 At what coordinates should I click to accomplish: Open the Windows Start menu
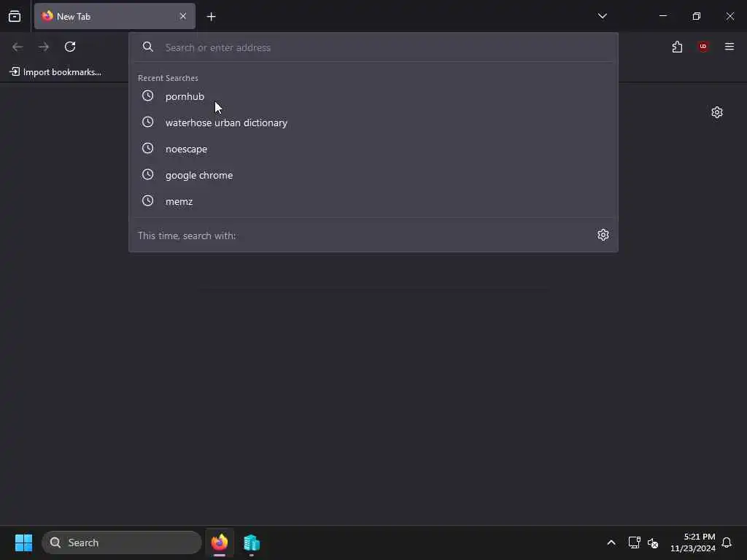[x=23, y=542]
